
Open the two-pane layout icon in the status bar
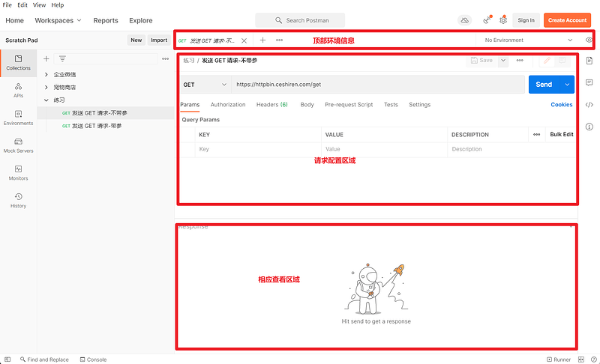point(580,360)
